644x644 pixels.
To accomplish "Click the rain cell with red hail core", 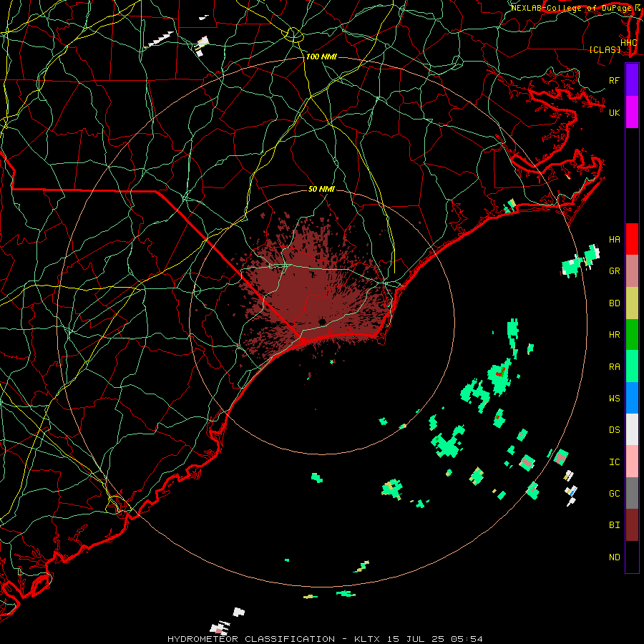I will pyautogui.click(x=500, y=376).
